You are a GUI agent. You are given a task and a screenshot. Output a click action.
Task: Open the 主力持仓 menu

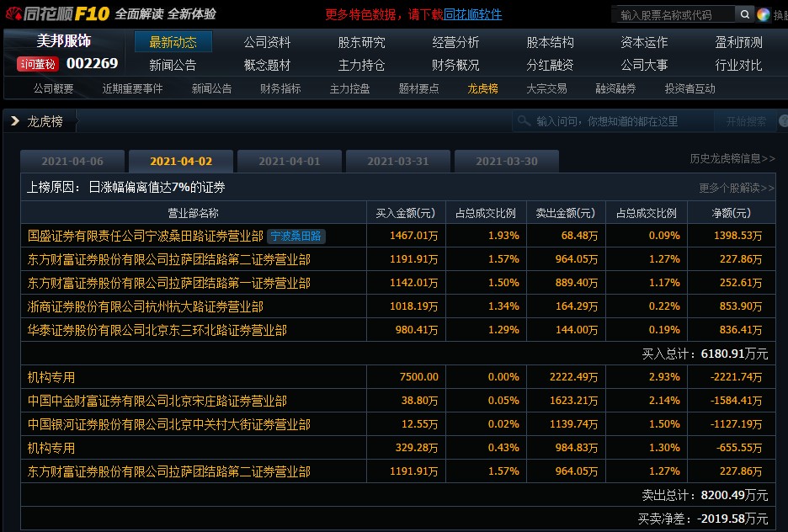(x=361, y=65)
